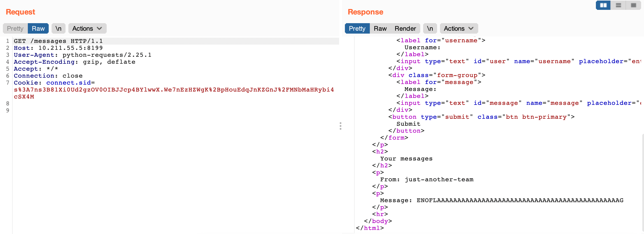The image size is (644, 234).
Task: Select the combined single-pane layout icon
Action: coord(634,5)
